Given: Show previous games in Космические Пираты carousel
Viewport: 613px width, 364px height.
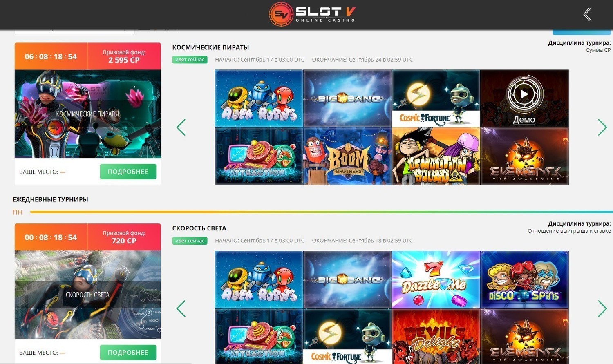Looking at the screenshot, I should click(x=181, y=127).
